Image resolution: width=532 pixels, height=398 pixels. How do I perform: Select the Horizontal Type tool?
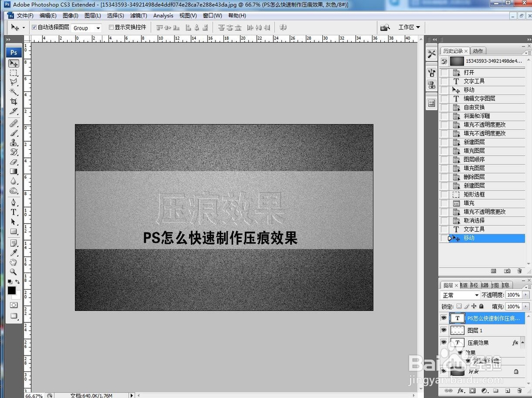point(13,213)
